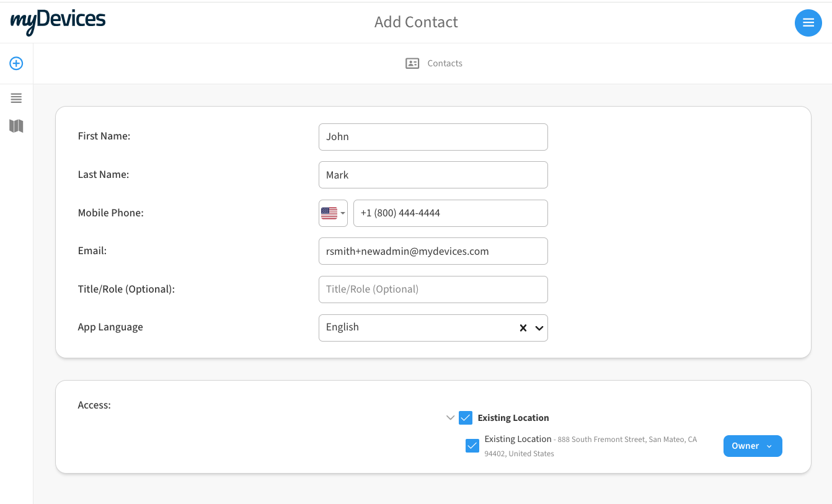Focus the Mobile Phone number field
The height and width of the screenshot is (504, 832).
450,213
